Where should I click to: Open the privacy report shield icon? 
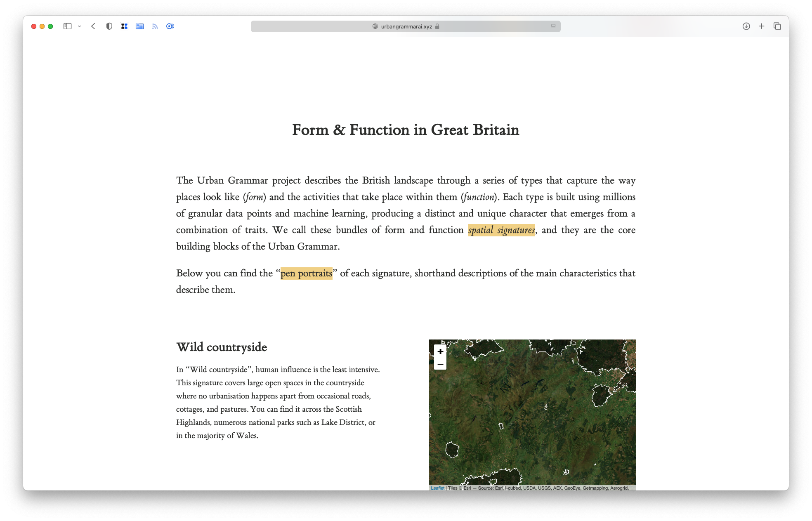click(109, 26)
